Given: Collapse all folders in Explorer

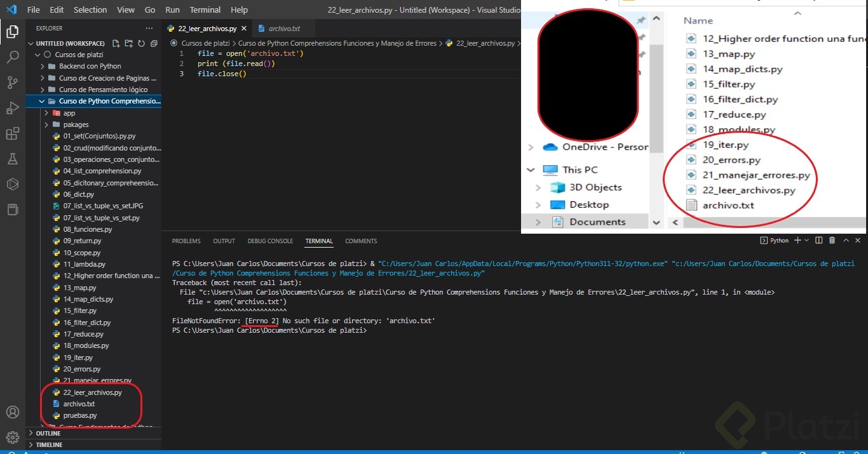Looking at the screenshot, I should tap(154, 43).
